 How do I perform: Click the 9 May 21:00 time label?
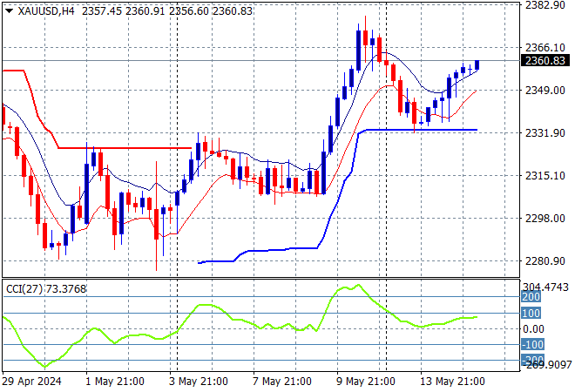366,382
